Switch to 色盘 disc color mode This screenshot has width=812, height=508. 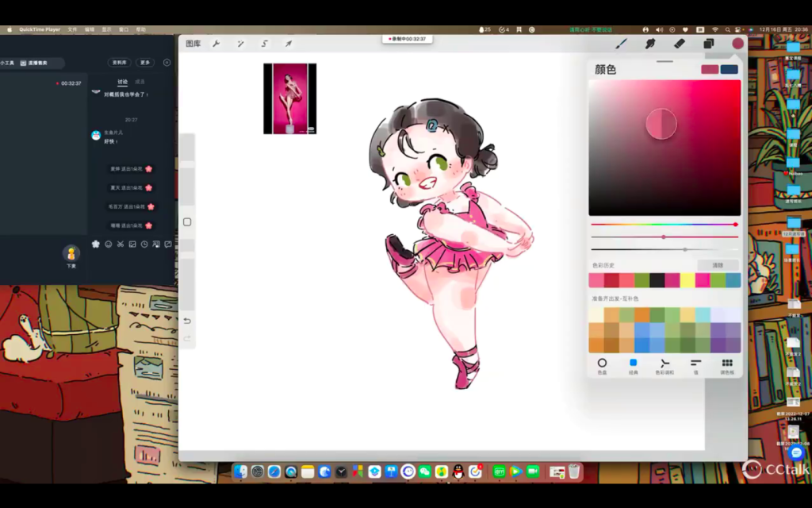tap(602, 365)
